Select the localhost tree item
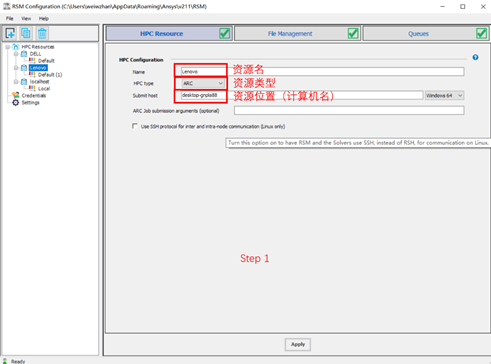 39,82
